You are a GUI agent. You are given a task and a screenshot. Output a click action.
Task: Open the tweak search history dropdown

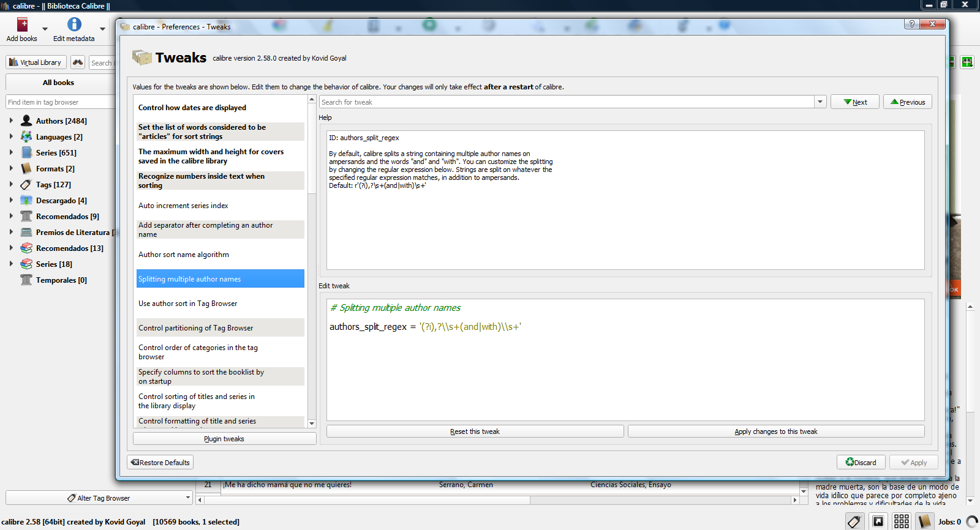pos(820,102)
